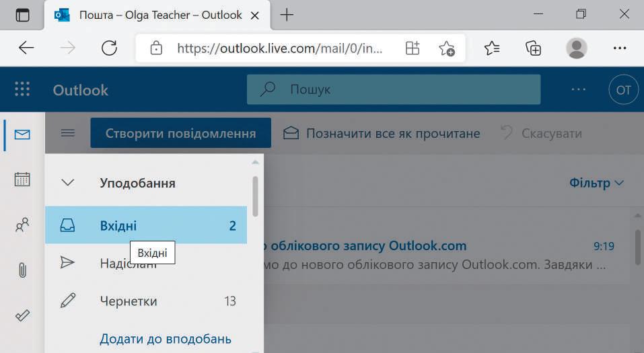Click in the Пошук search field
The width and height of the screenshot is (644, 353).
tap(394, 89)
